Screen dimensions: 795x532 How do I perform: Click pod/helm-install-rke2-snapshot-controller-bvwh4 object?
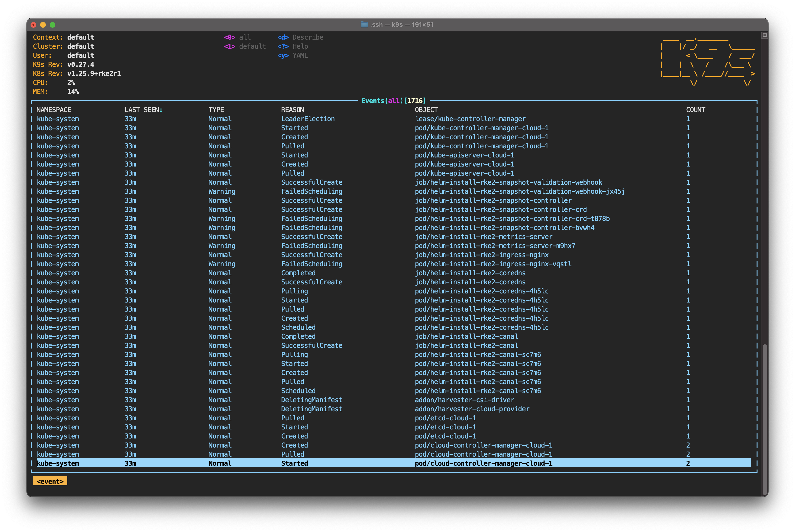coord(504,228)
